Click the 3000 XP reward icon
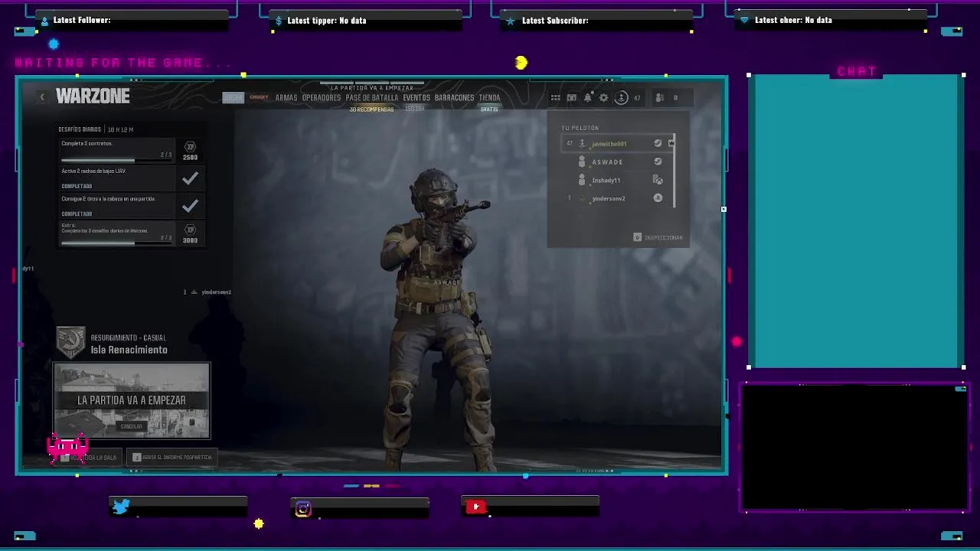980x551 pixels. point(190,234)
